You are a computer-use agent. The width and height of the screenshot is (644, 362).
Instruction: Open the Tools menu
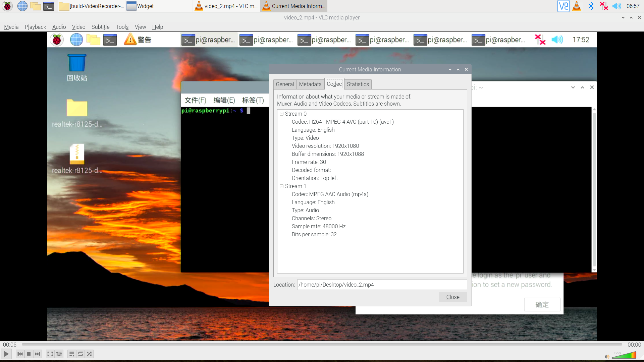122,27
